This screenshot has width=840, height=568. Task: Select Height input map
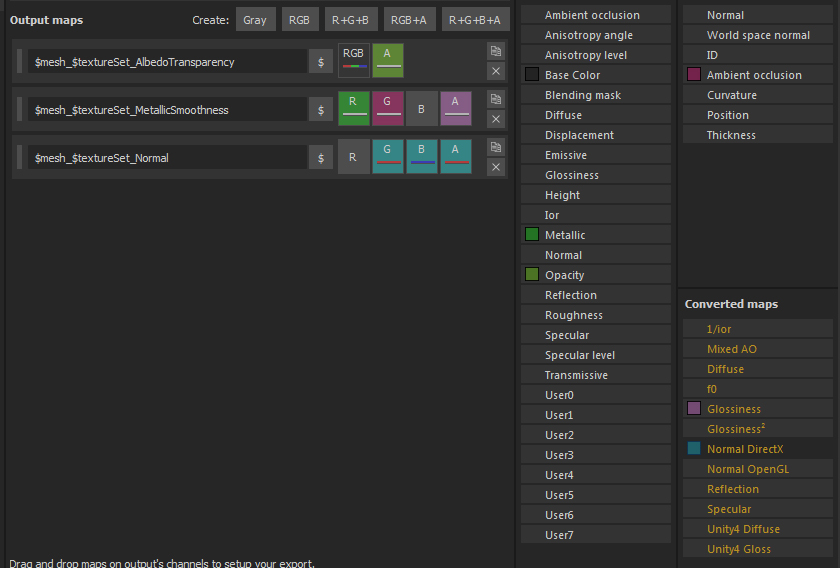[x=596, y=195]
